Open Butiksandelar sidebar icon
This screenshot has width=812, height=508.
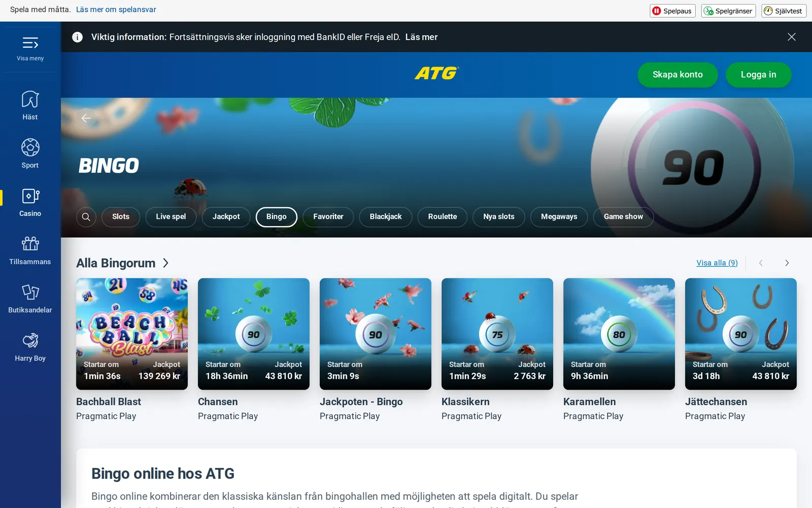coord(30,292)
